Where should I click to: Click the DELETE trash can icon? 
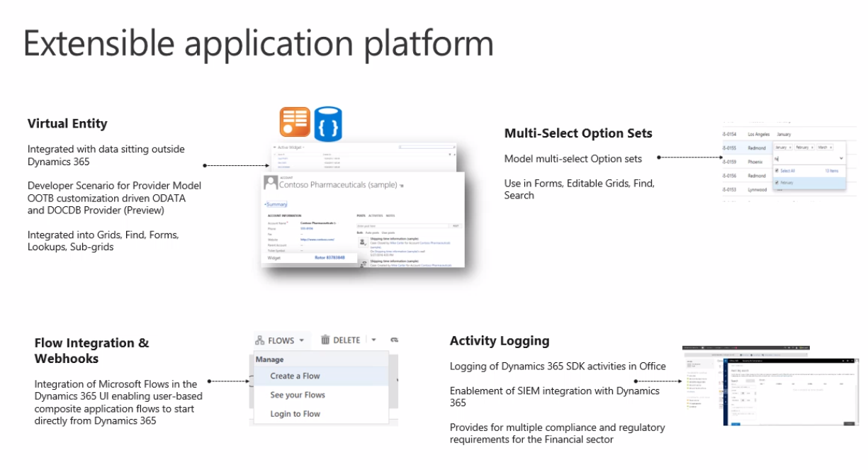(325, 340)
